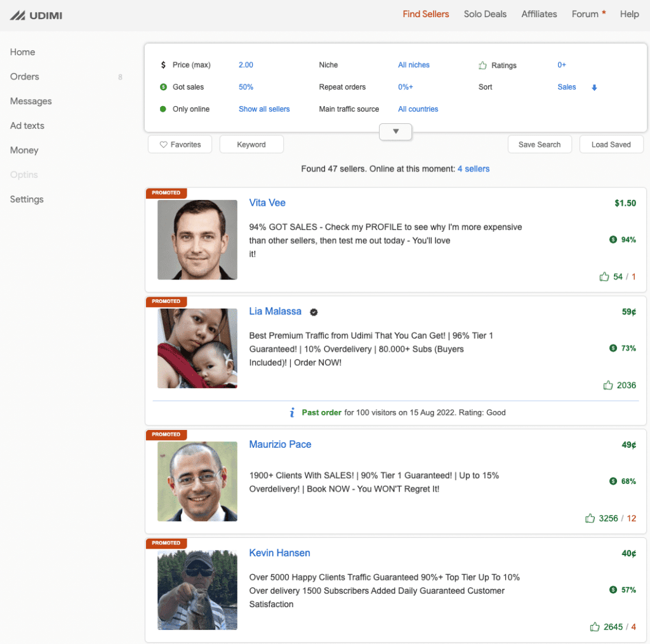650x644 pixels.
Task: Open Lia Malassa's profile link
Action: pyautogui.click(x=275, y=311)
